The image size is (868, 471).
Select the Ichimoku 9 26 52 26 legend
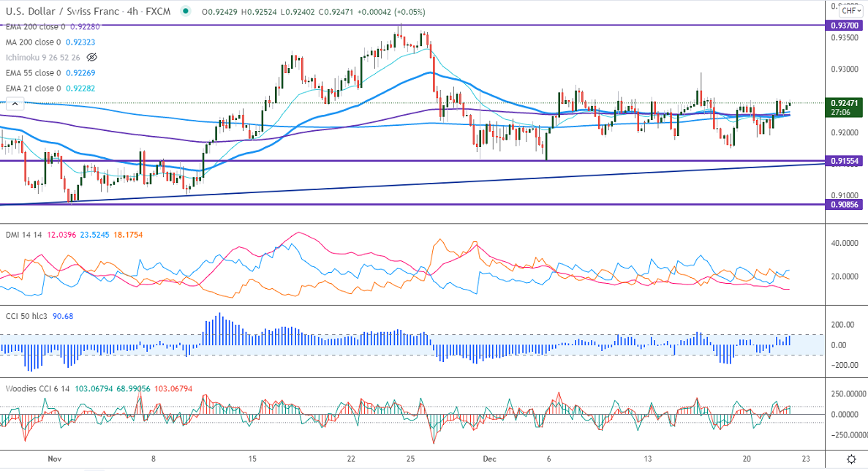42,57
